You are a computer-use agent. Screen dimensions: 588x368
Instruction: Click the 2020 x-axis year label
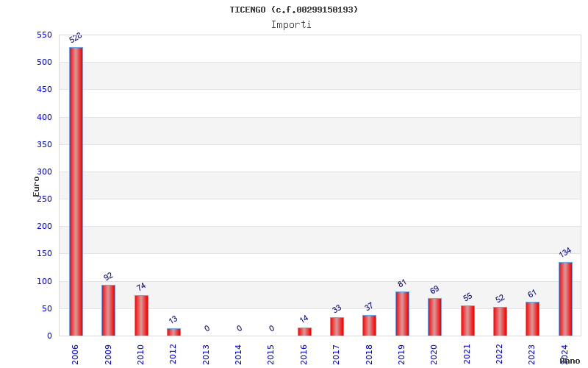434,355
